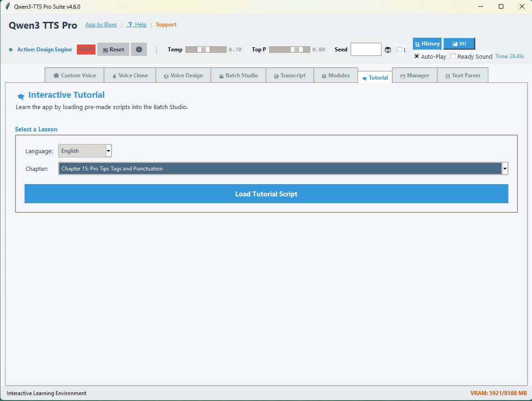Expand the Chapter selection dropdown

pos(504,168)
